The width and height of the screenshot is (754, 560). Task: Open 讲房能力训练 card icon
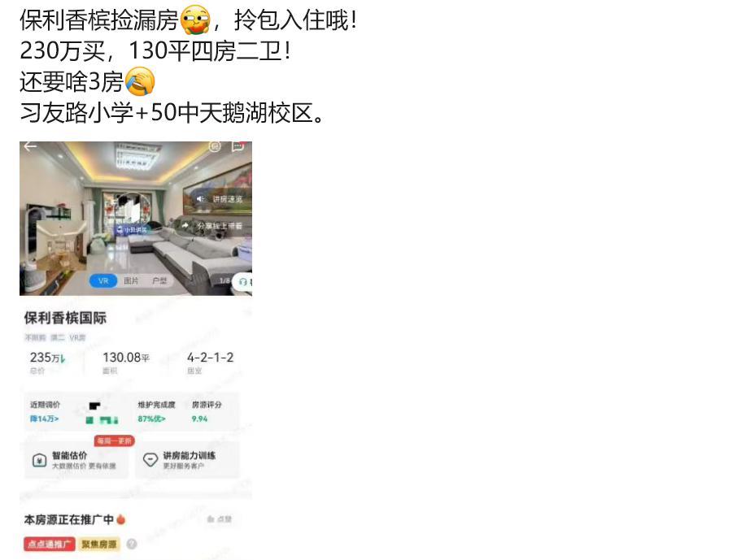(x=150, y=460)
